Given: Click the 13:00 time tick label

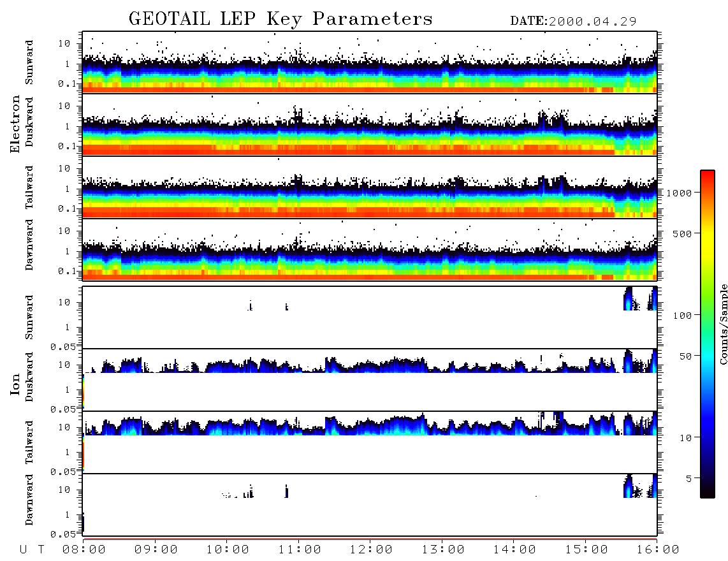Looking at the screenshot, I should tap(443, 550).
